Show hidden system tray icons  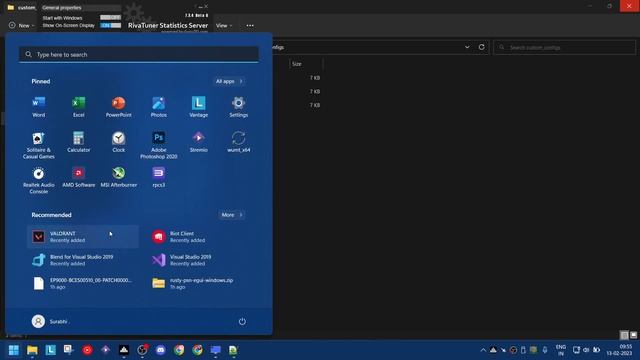483,350
